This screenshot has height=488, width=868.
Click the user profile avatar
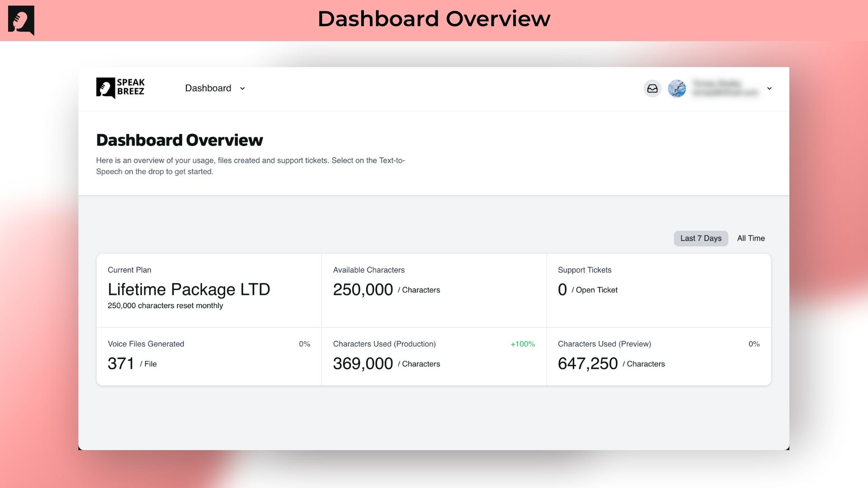point(677,89)
